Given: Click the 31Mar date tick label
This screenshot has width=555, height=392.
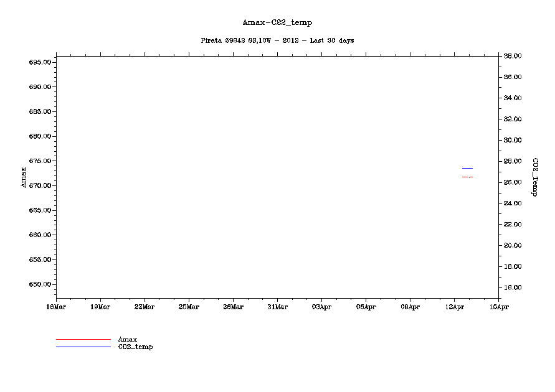Looking at the screenshot, I should (x=277, y=307).
